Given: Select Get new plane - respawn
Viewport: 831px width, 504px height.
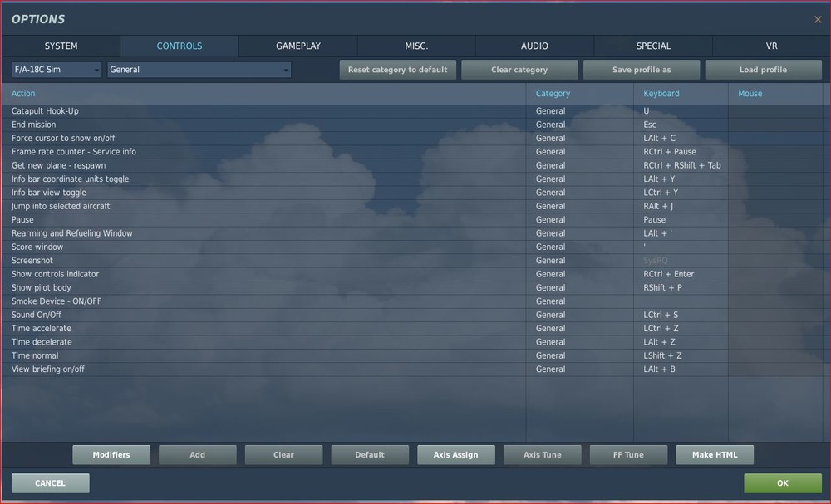Looking at the screenshot, I should click(x=263, y=166).
